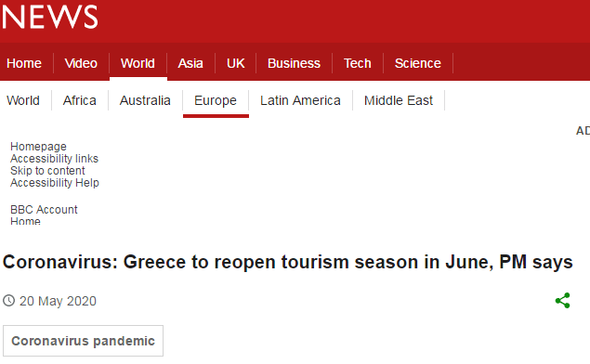Open the UK news tab

[236, 63]
